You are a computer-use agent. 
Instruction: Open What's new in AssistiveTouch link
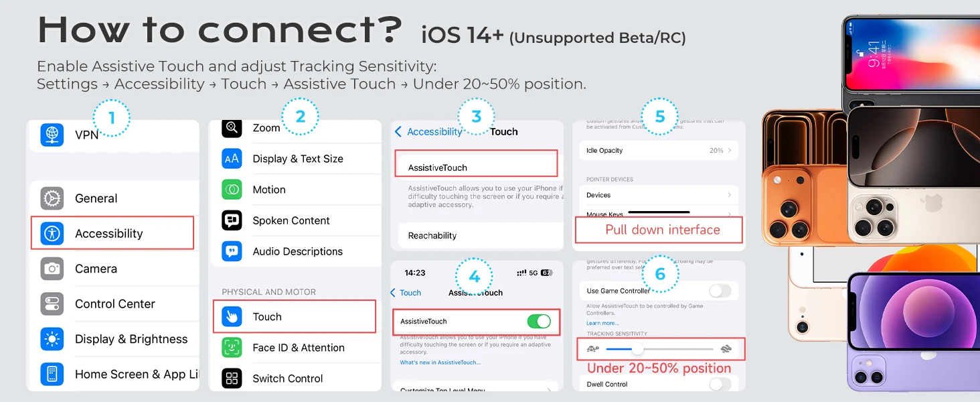[440, 362]
